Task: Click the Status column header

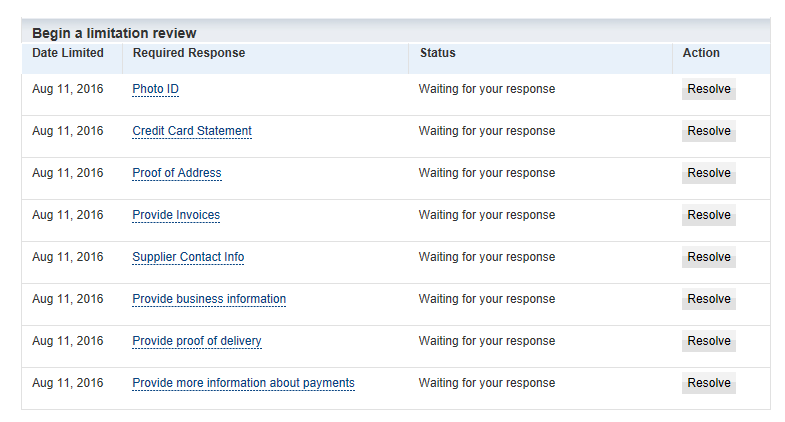Action: point(438,53)
